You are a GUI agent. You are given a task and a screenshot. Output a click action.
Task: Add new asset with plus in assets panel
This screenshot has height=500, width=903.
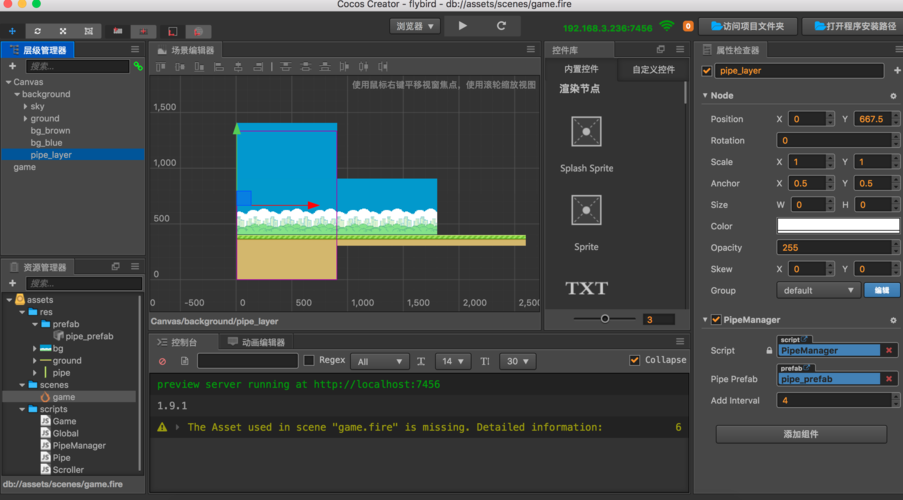click(12, 283)
